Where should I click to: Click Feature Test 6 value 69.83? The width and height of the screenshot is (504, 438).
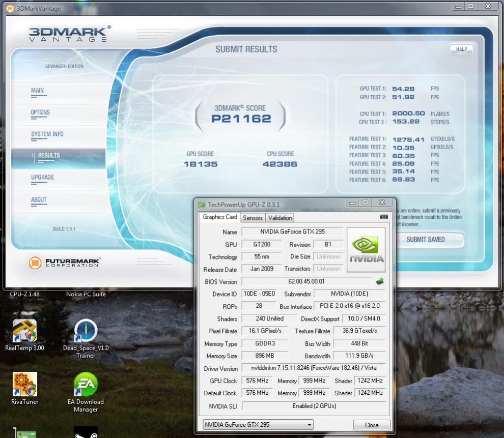(403, 180)
